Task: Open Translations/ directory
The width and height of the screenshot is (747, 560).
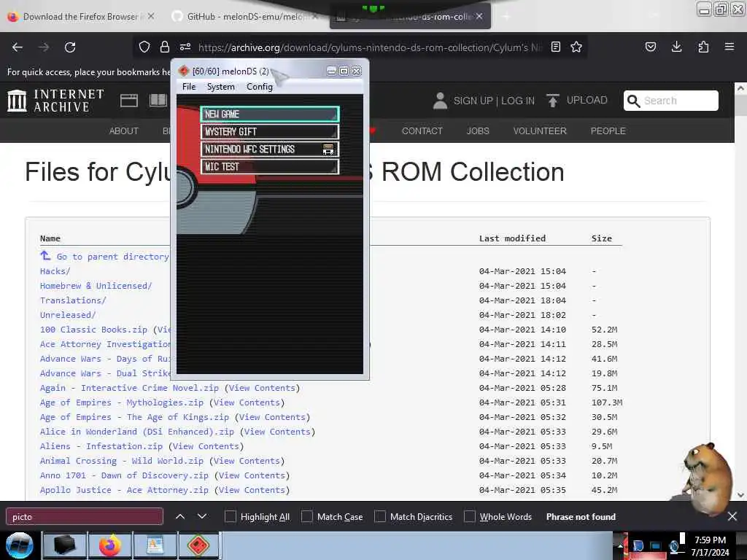Action: click(73, 300)
